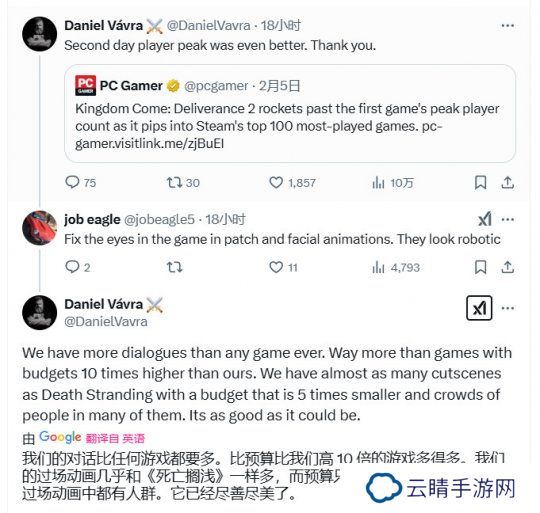Viewport: 540px width, 513px height.
Task: Like job eagle's reply with 11 likes
Action: tap(283, 267)
